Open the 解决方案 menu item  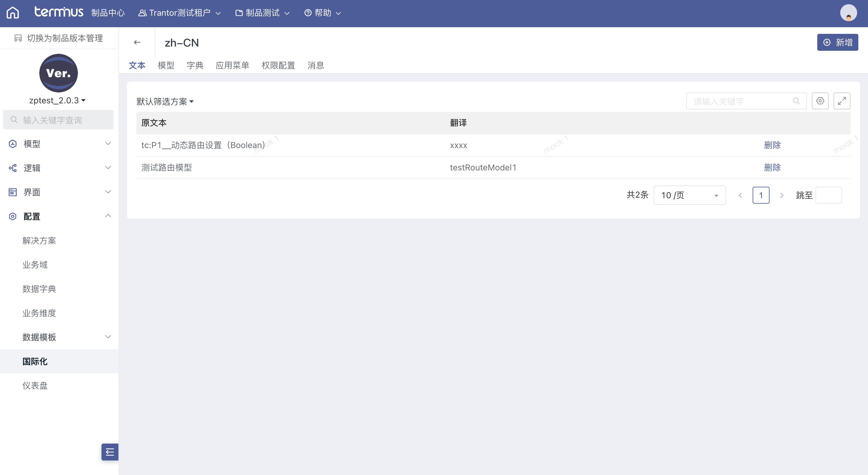[x=39, y=240]
